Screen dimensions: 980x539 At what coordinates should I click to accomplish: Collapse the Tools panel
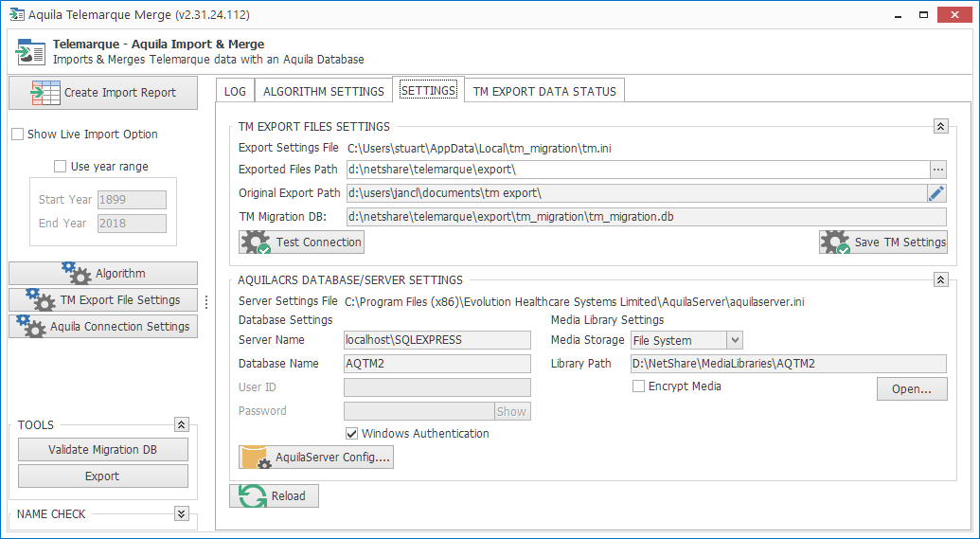point(182,425)
